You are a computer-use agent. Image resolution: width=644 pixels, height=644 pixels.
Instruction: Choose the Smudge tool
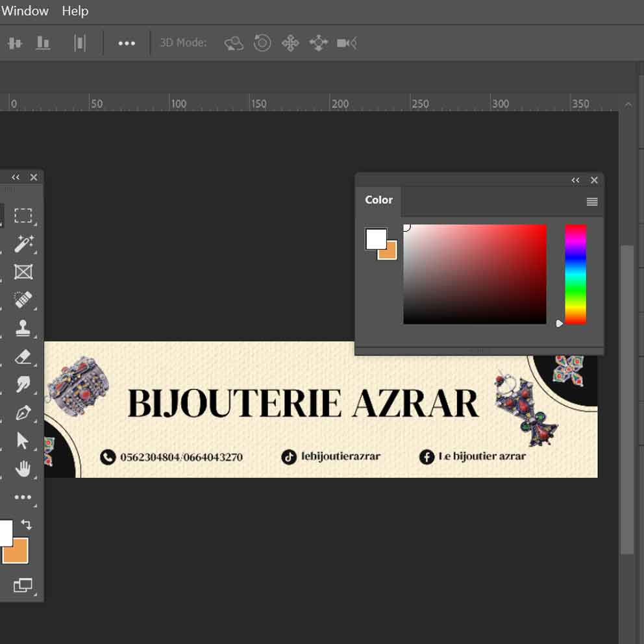pyautogui.click(x=23, y=384)
